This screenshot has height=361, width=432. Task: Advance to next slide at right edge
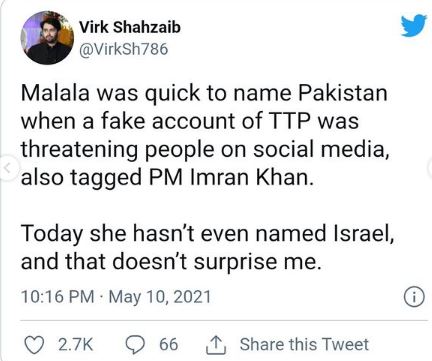point(430,166)
